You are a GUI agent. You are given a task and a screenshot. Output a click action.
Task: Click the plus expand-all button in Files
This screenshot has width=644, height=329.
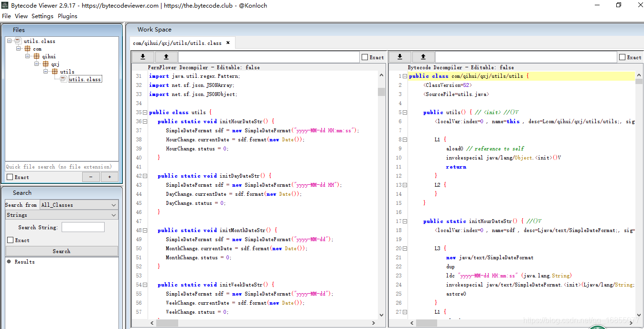[x=109, y=177]
